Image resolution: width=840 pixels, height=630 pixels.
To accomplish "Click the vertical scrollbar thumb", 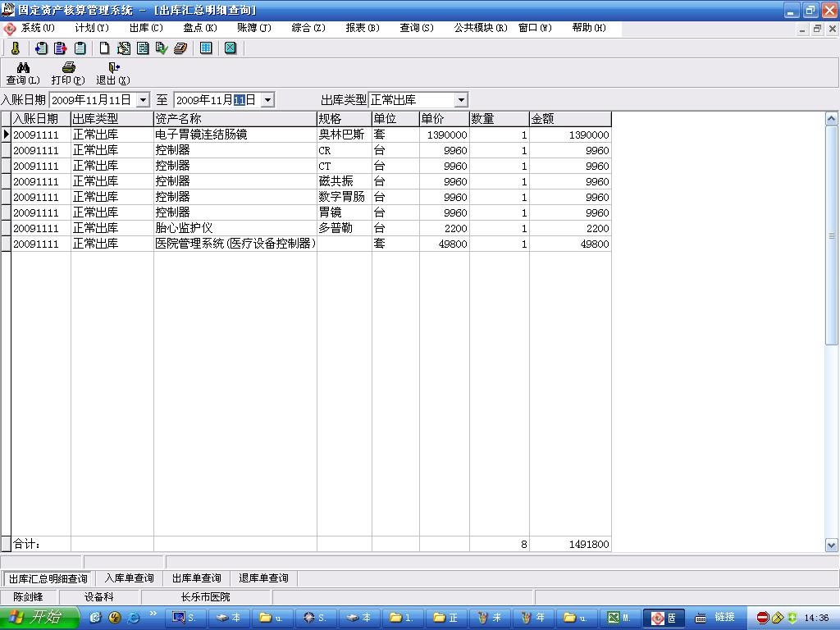I will click(832, 235).
